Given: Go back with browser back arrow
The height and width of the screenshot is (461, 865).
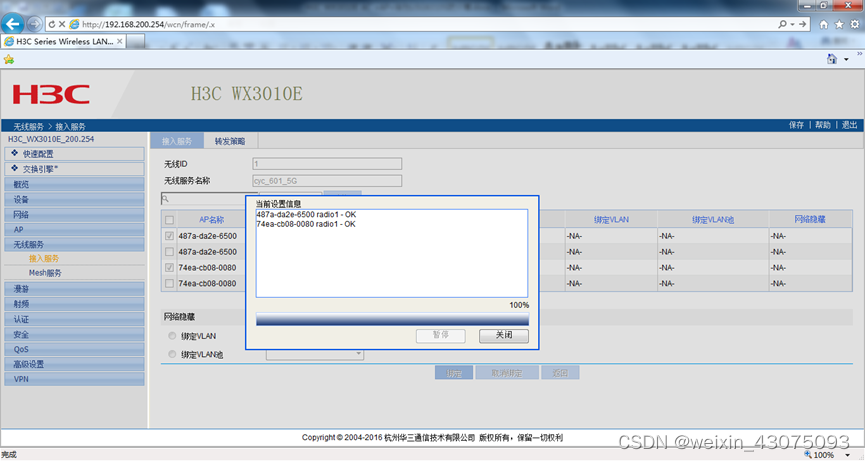Looking at the screenshot, I should (13, 24).
